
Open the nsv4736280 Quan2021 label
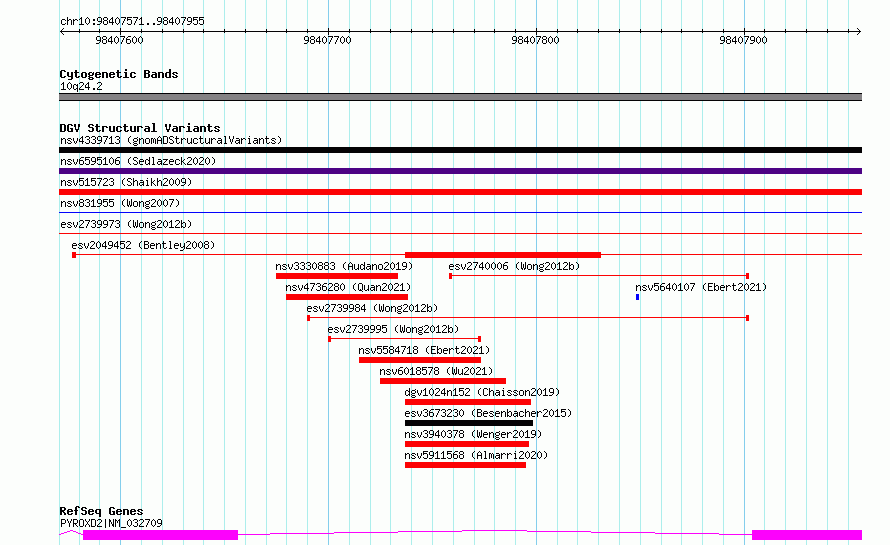coord(348,287)
